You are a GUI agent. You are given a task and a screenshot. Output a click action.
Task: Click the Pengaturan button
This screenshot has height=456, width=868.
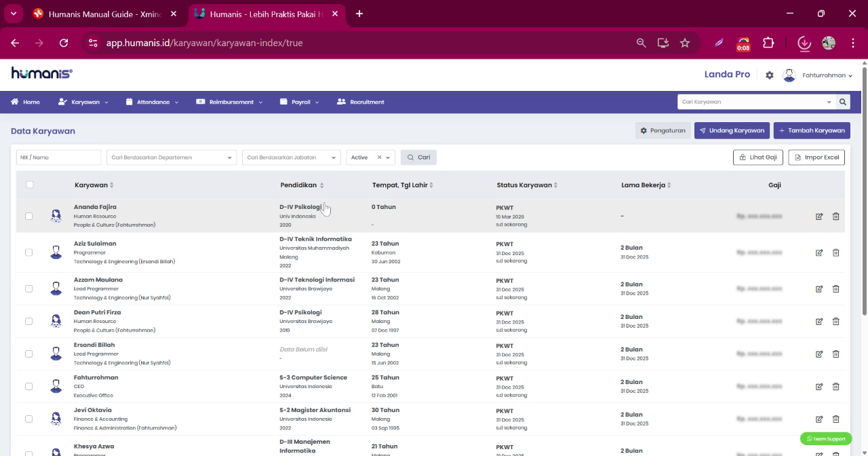(x=663, y=130)
